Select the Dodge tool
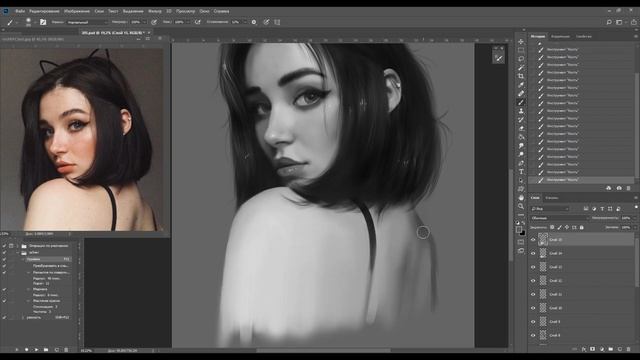 [521, 154]
